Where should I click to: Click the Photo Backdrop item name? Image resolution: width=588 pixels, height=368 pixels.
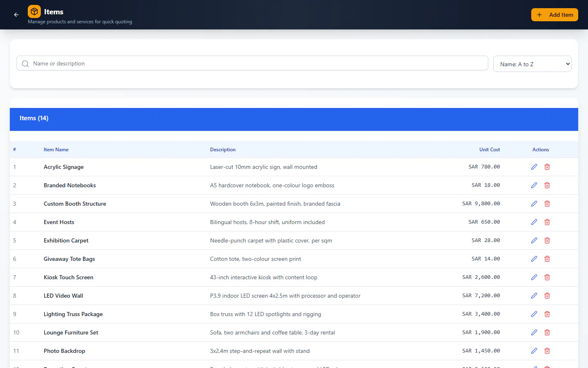point(65,351)
